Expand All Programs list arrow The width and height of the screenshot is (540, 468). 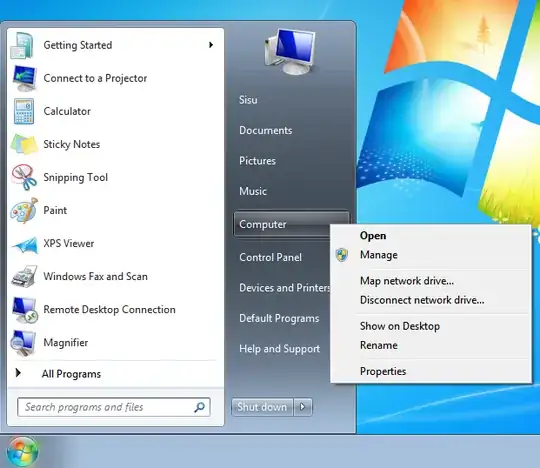coord(18,373)
